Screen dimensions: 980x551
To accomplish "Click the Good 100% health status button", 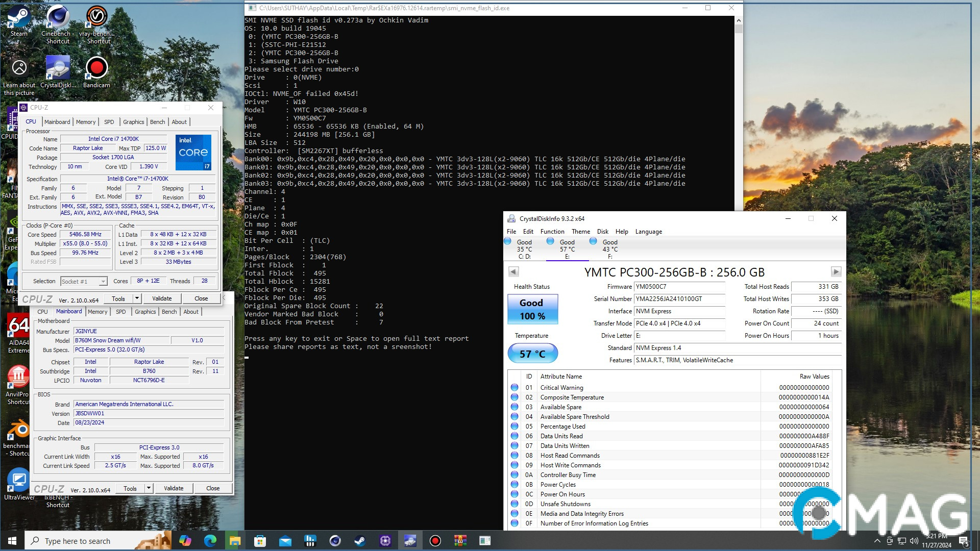I will click(532, 309).
